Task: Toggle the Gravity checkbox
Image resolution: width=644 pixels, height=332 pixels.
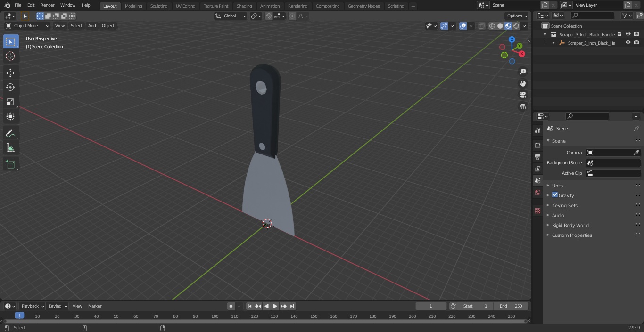Action: (555, 195)
